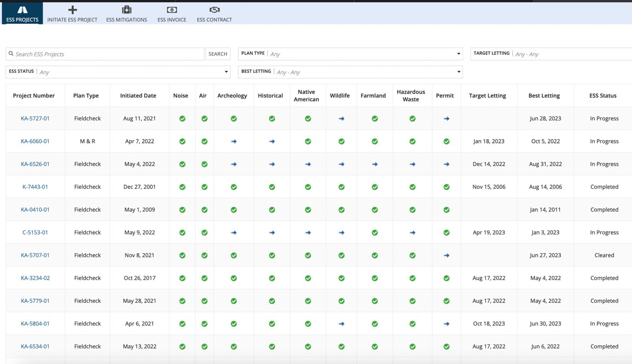Open project C-5153-01

click(x=35, y=232)
